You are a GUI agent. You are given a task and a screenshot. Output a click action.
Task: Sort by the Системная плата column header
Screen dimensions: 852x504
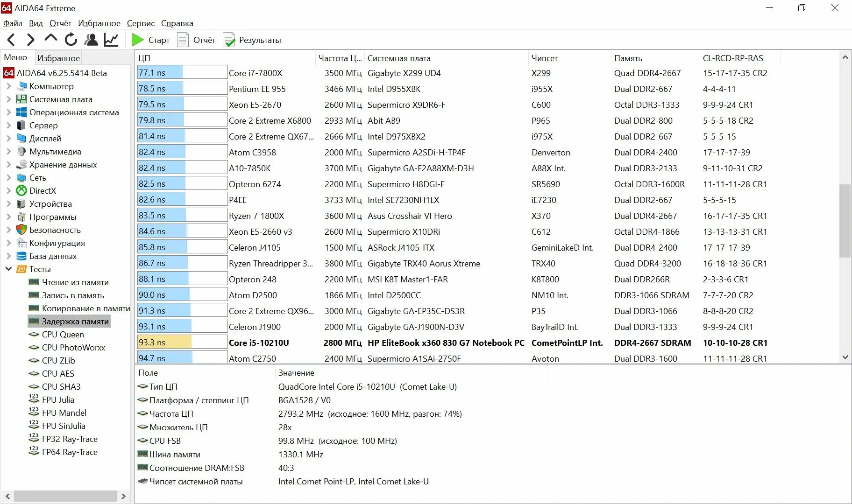446,58
